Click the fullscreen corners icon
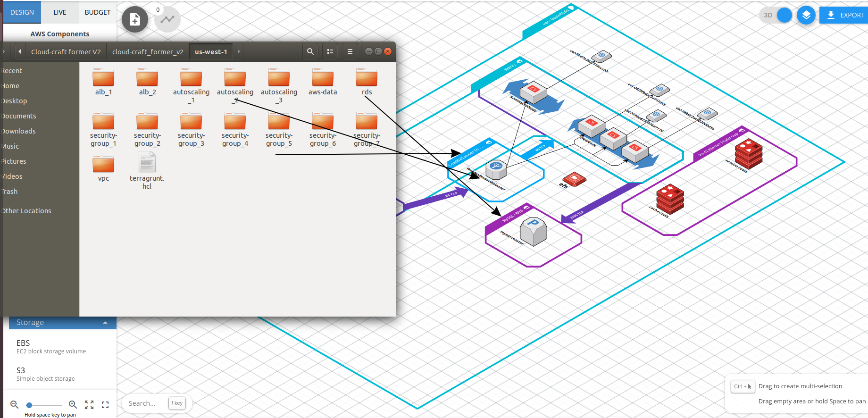Screen dimensions: 868x418 105,404
